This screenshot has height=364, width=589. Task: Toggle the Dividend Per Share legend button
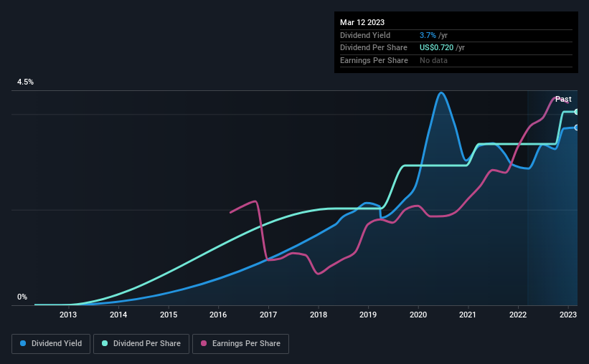point(141,344)
